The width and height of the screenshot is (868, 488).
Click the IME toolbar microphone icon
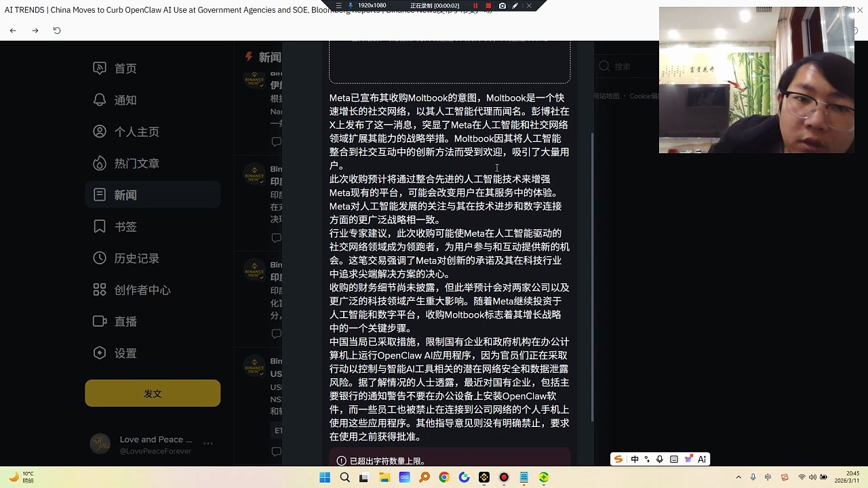pos(659,459)
